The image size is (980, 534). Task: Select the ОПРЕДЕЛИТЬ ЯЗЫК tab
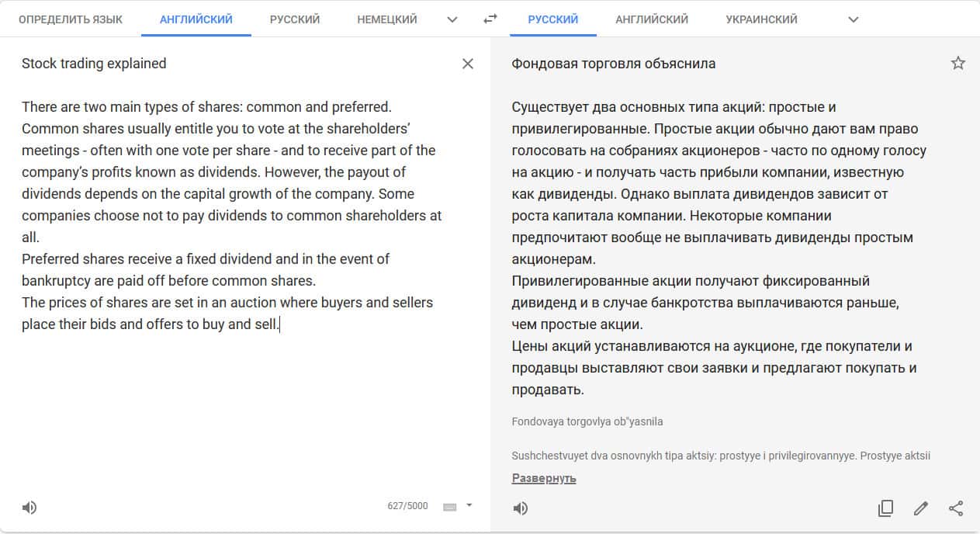(71, 19)
